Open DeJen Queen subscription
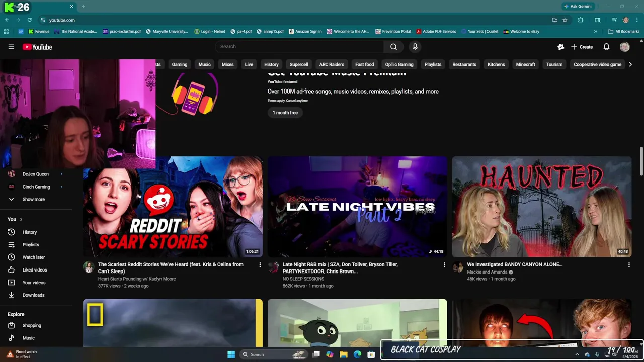 (35, 174)
